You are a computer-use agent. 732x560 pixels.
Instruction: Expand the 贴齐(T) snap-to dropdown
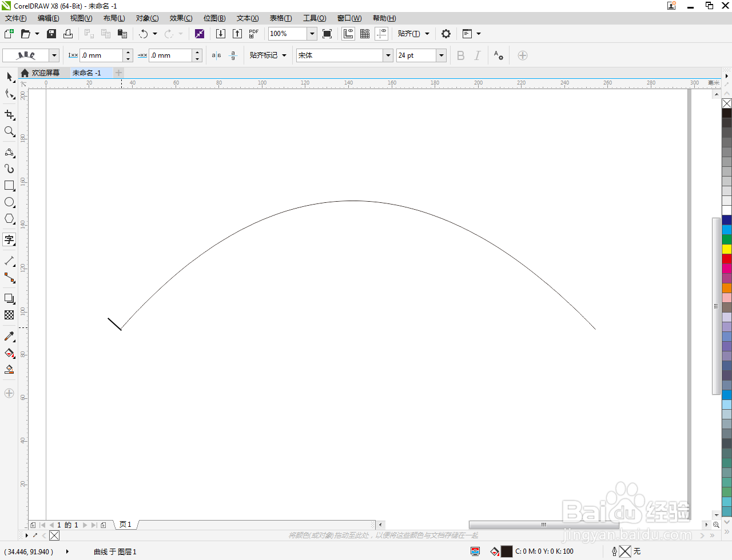(427, 34)
